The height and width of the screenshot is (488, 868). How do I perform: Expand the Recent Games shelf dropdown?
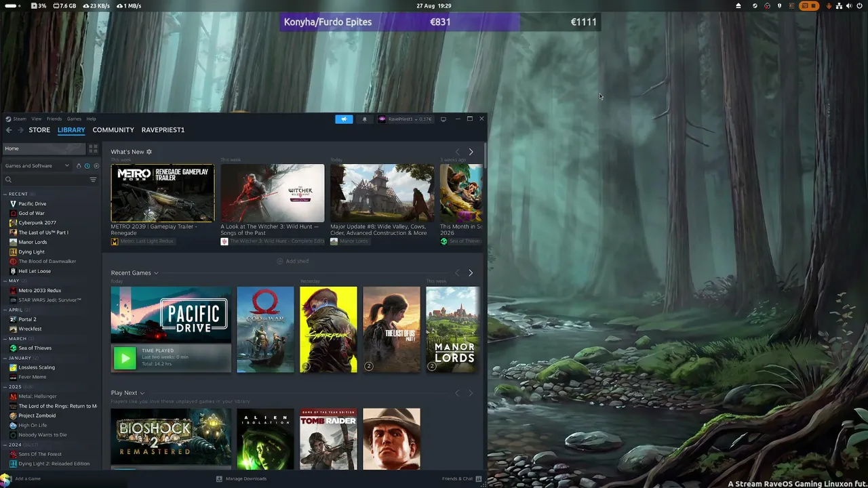[156, 273]
